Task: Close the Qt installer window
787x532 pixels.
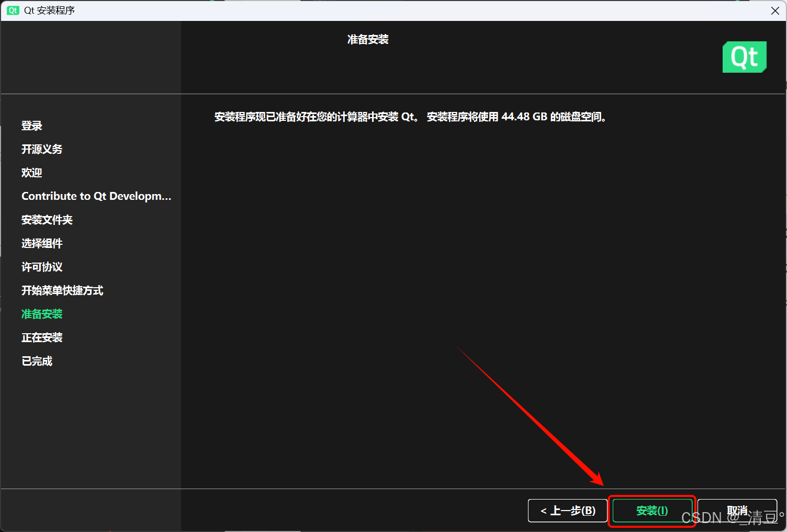Action: [775, 10]
